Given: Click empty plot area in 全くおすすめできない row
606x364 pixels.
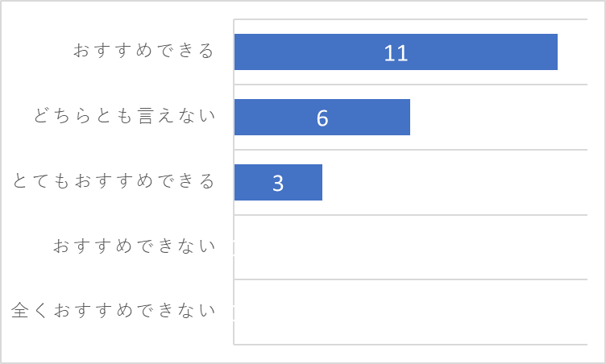Looking at the screenshot, I should point(410,312).
